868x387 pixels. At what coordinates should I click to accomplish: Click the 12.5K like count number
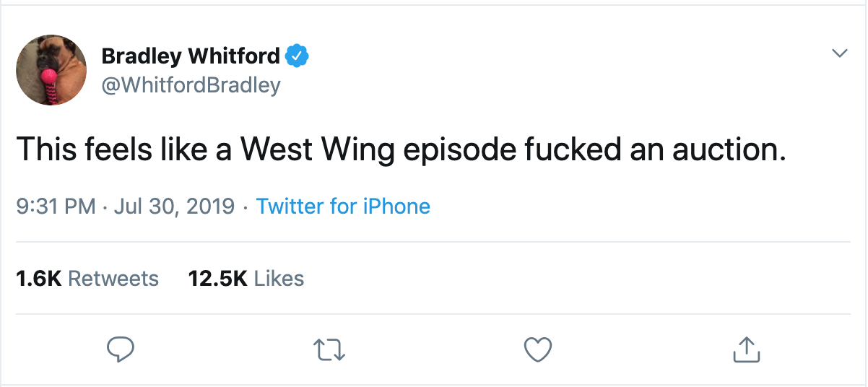click(217, 279)
